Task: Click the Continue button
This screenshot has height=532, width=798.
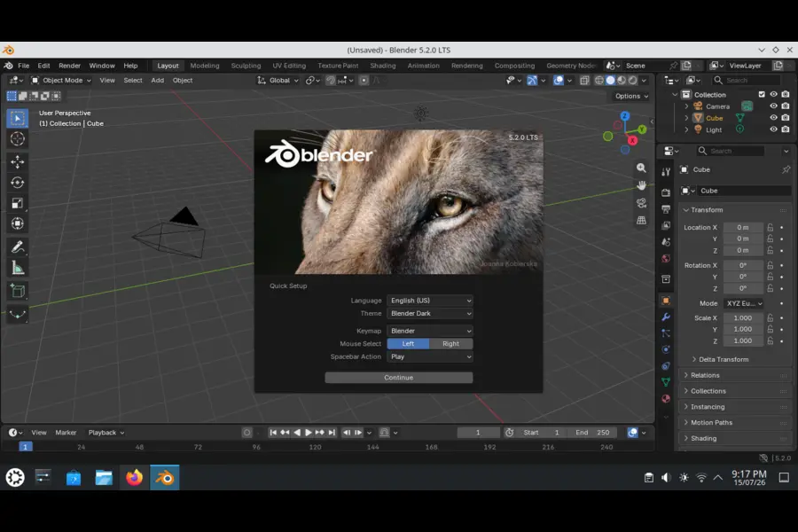Action: pos(398,377)
